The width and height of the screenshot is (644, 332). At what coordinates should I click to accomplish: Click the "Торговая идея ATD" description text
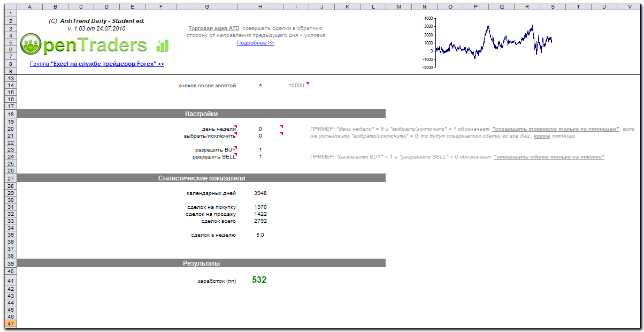(x=256, y=32)
